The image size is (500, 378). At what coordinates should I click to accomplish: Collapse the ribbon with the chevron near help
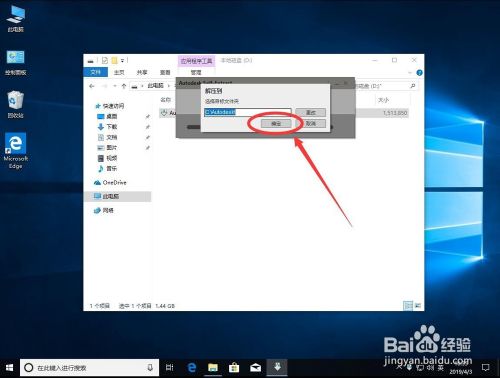coord(410,72)
